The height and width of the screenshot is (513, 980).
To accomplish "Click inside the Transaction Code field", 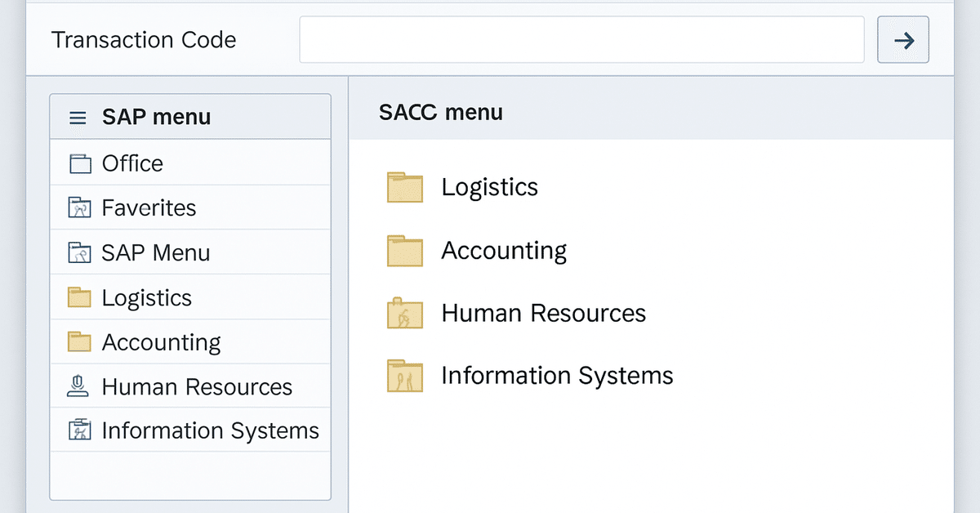I will coord(581,38).
